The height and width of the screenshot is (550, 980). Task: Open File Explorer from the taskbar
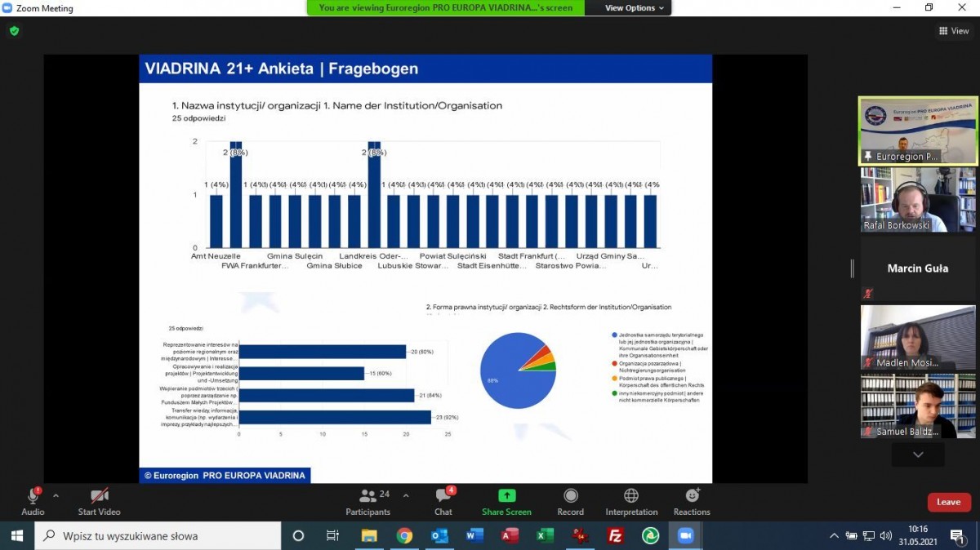(x=369, y=536)
